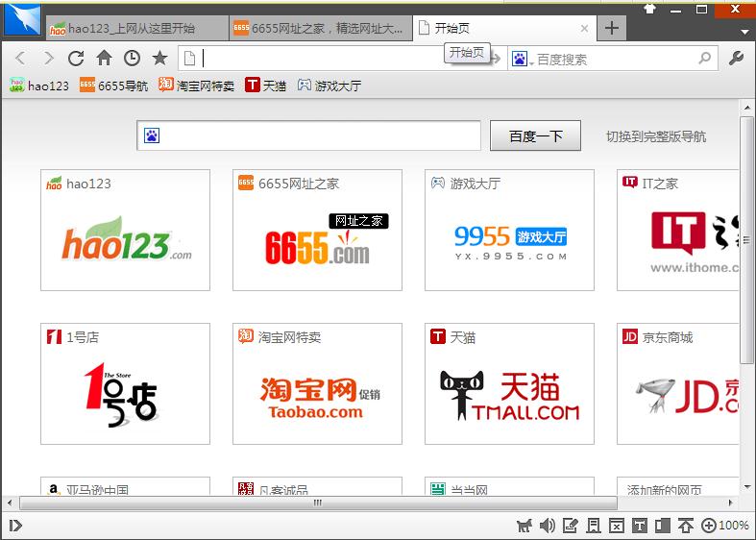
Task: Open the 京东商城 JD thumbnail tile
Action: point(678,383)
